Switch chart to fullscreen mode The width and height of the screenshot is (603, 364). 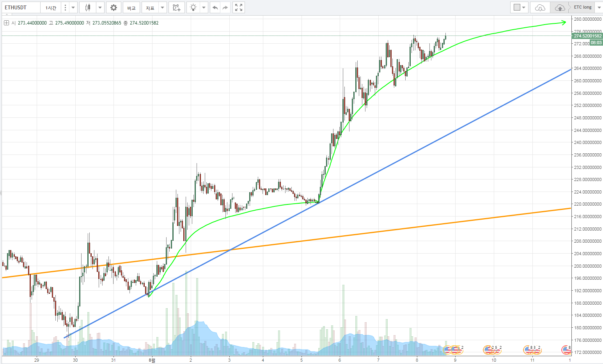239,7
